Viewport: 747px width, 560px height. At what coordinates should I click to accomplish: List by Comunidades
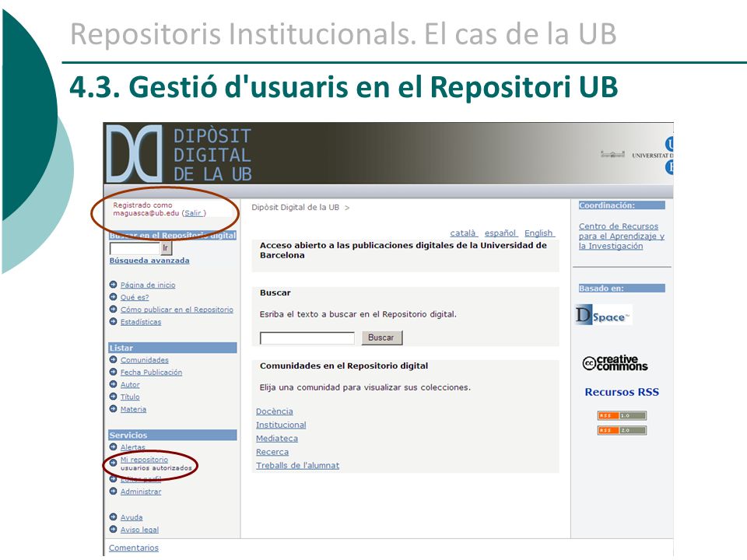pyautogui.click(x=145, y=360)
